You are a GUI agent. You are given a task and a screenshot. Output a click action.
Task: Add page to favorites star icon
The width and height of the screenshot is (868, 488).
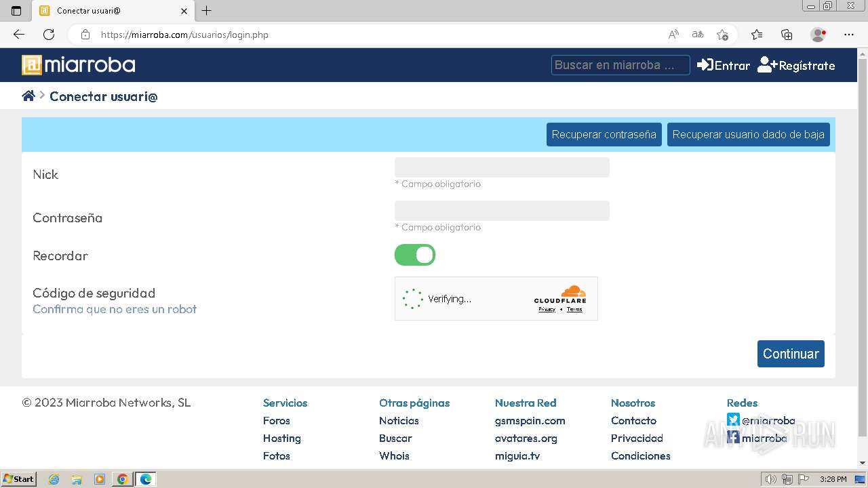[x=722, y=35]
